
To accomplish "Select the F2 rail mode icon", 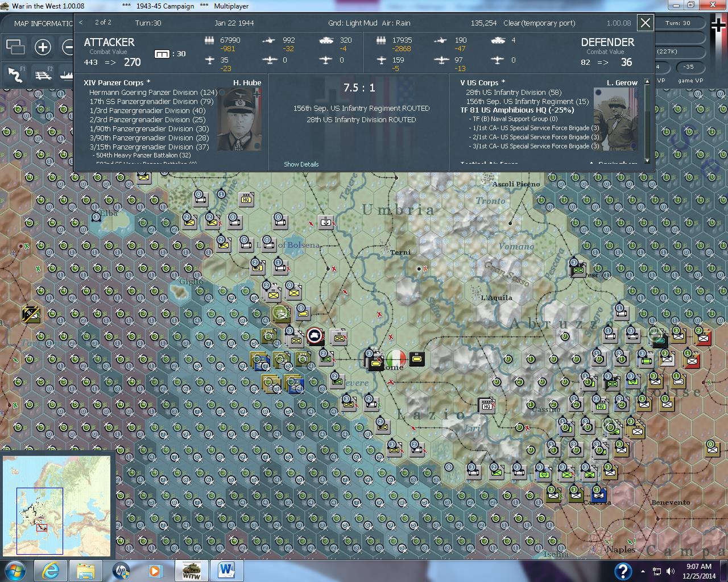I will 43,74.
